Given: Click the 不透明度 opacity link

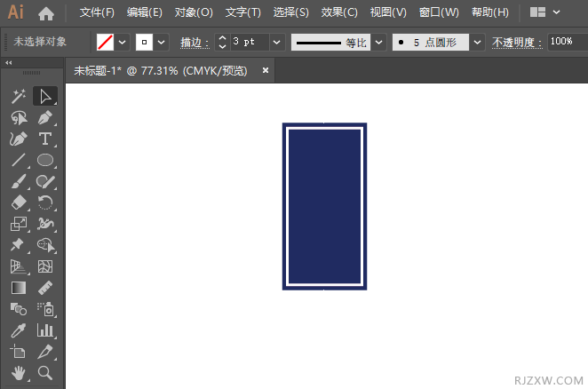Looking at the screenshot, I should click(516, 42).
